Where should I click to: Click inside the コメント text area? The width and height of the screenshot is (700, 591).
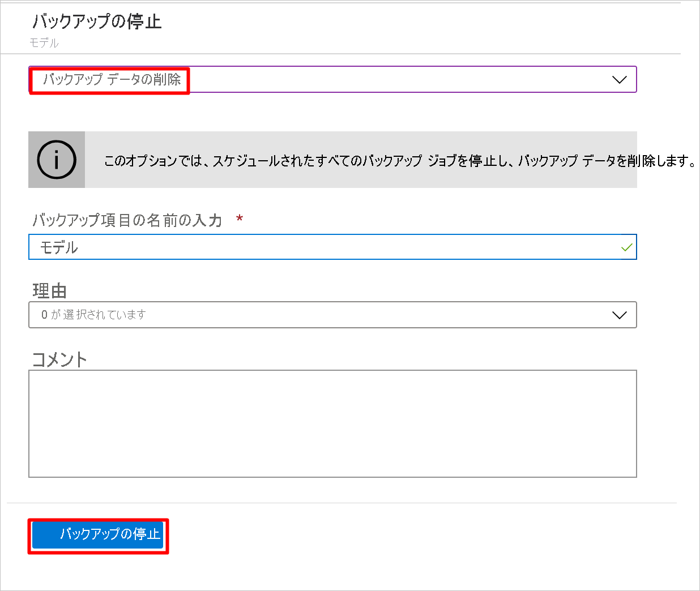332,423
